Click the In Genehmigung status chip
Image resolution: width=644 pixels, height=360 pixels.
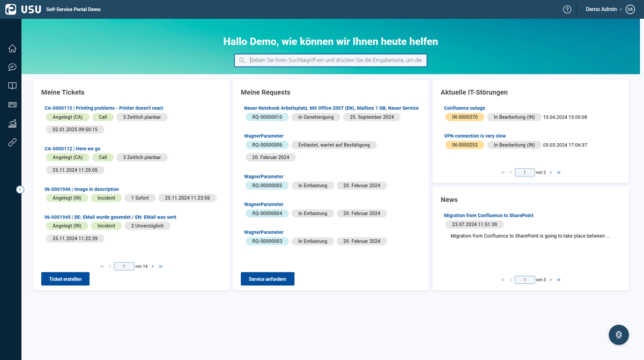[316, 117]
